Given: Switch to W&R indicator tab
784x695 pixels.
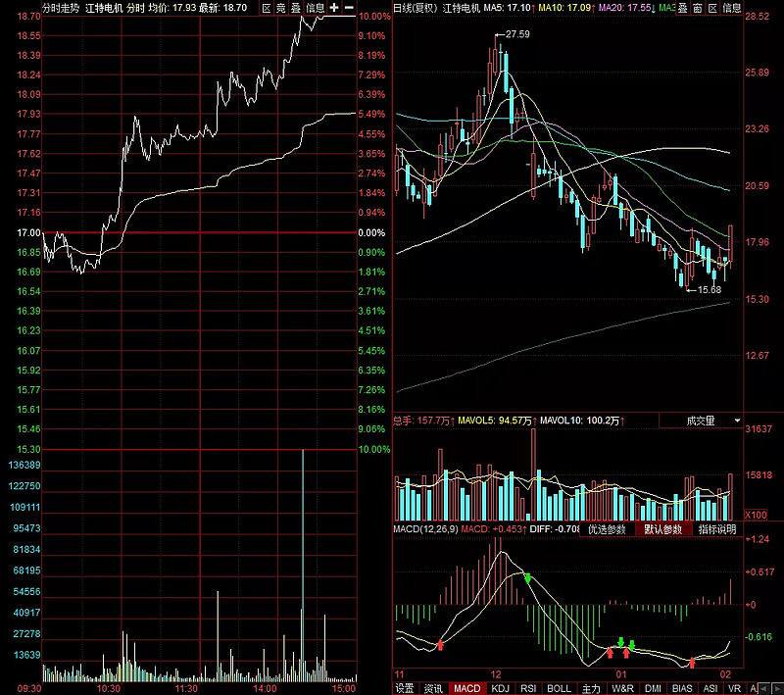Looking at the screenshot, I should click(x=622, y=688).
